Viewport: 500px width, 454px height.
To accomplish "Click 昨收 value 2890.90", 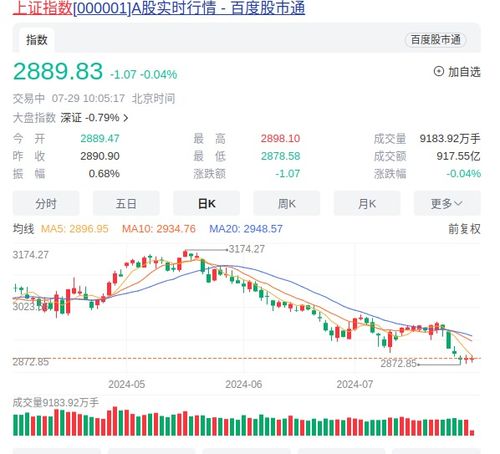I will pos(100,156).
